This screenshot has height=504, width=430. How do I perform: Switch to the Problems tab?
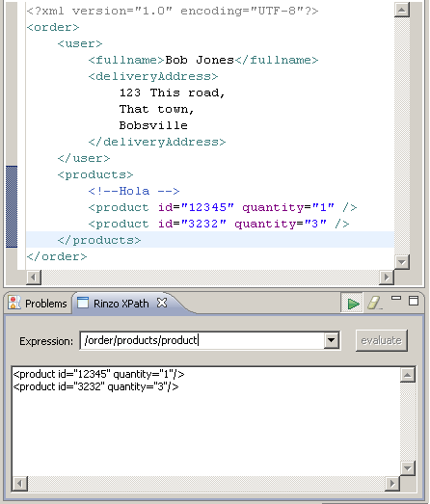[x=38, y=304]
